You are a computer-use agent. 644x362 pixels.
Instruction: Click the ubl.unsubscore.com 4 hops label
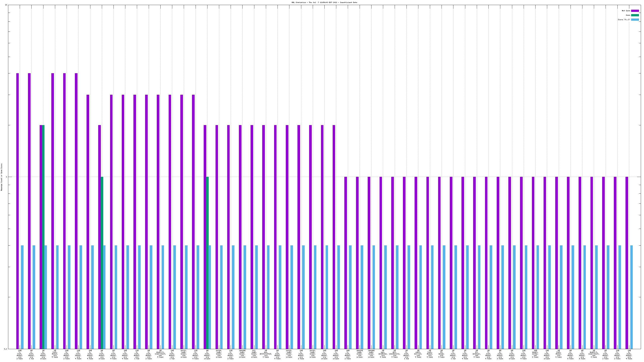tap(394, 354)
